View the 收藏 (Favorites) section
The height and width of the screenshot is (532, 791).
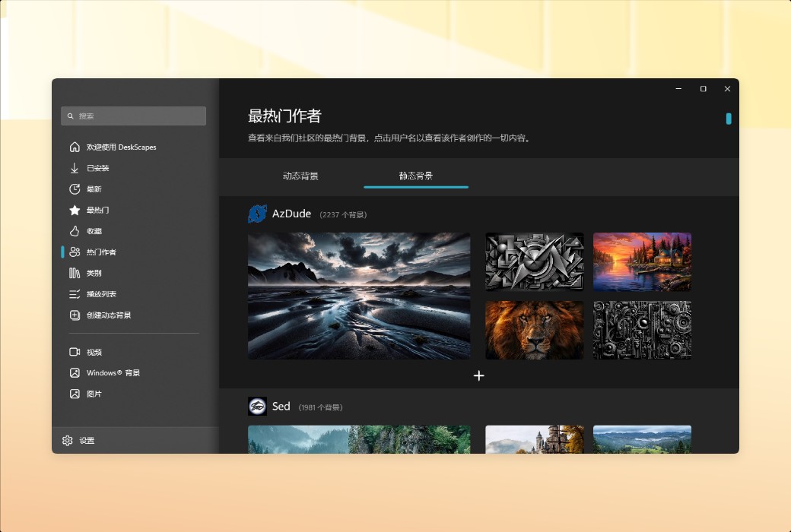pos(97,231)
